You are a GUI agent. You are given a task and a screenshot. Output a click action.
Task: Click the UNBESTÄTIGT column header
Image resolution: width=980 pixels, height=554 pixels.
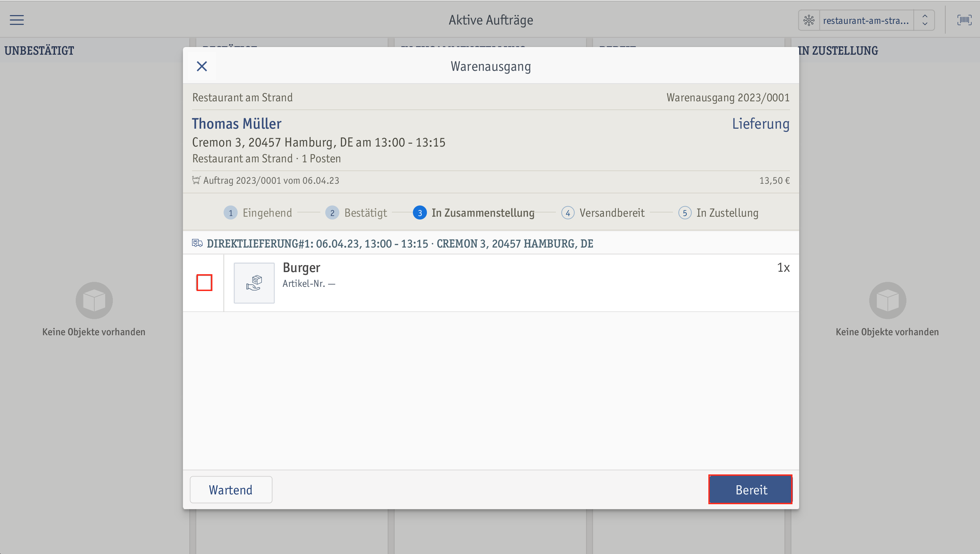pyautogui.click(x=39, y=50)
